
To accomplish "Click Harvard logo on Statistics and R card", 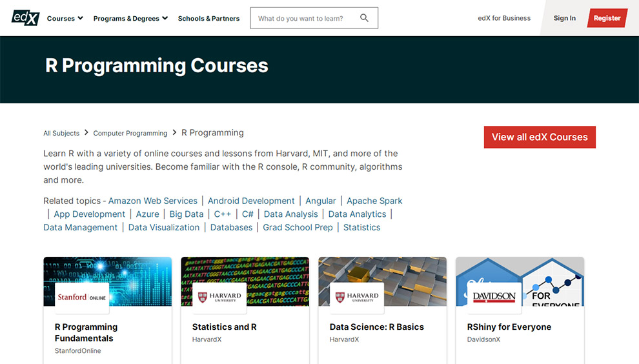I will 219,298.
